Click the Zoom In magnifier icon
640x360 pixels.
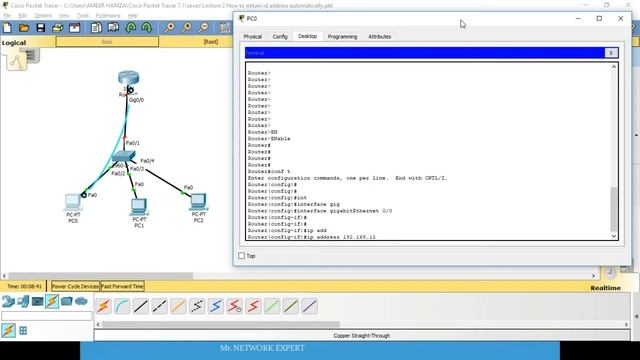tap(169, 28)
